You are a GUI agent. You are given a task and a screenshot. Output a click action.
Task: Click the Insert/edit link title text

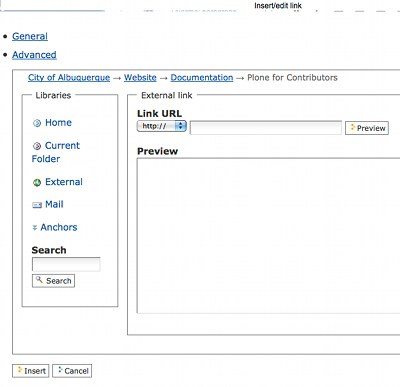[x=278, y=6]
